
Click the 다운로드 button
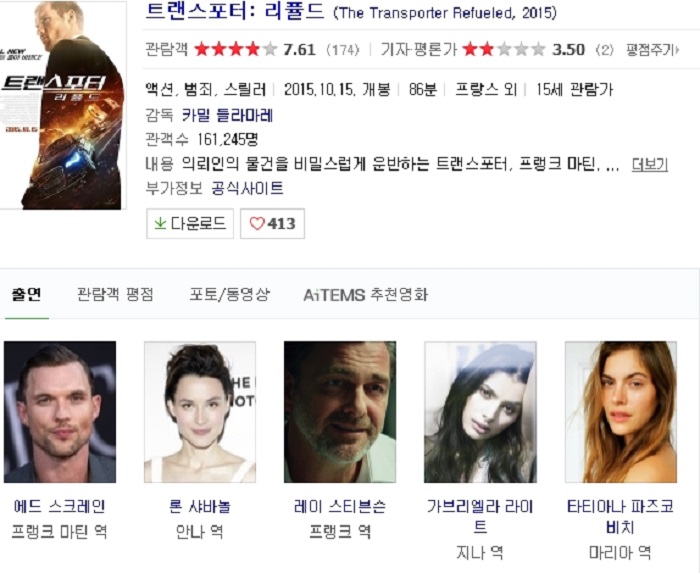190,224
